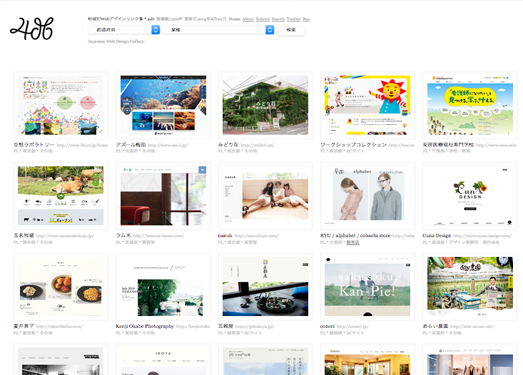523x375 pixels.
Task: Open the 業種 industry dropdown
Action: coord(218,30)
